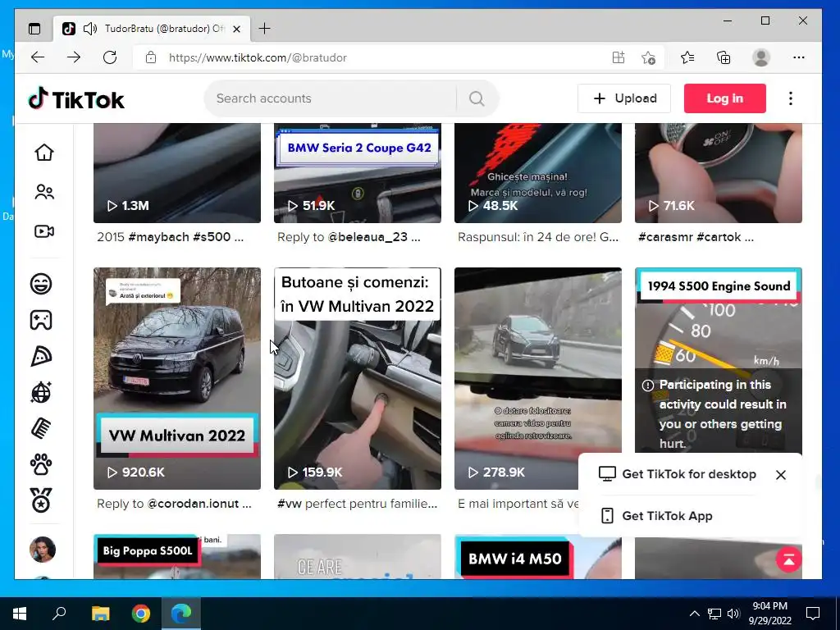The width and height of the screenshot is (840, 630).
Task: Click the TikTok logo
Action: (x=76, y=98)
